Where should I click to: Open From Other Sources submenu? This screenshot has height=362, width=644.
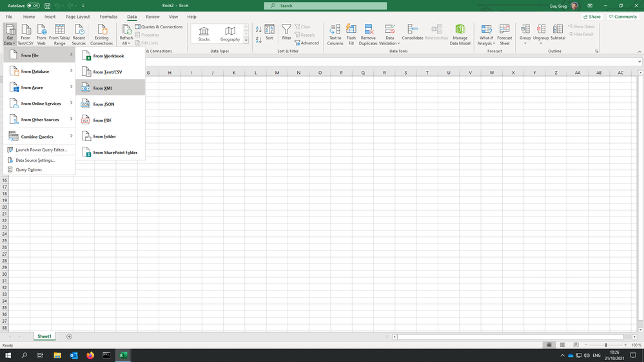[x=39, y=119]
